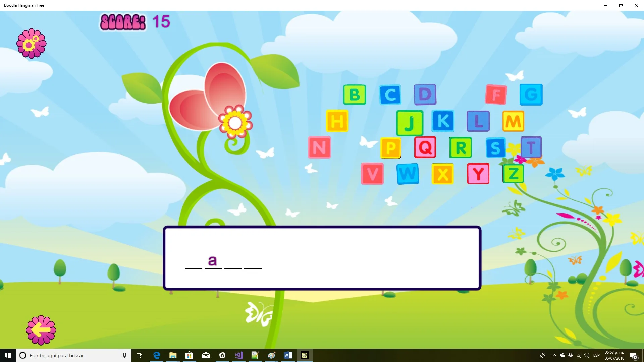The width and height of the screenshot is (644, 362).
Task: Select the yellow P block
Action: tap(391, 147)
